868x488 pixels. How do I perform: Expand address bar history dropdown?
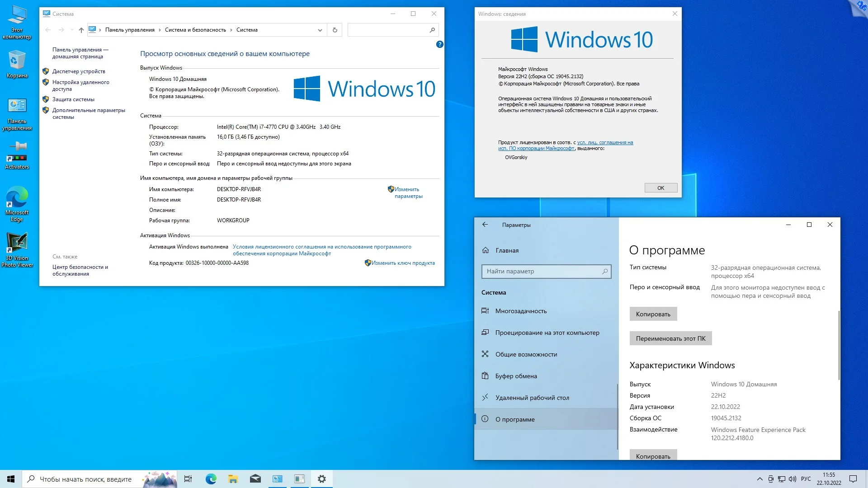point(320,30)
